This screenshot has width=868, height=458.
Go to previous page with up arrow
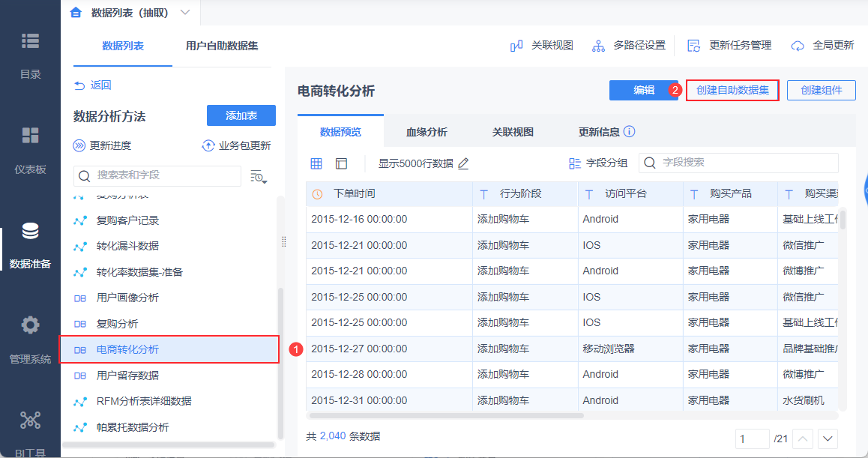pyautogui.click(x=803, y=439)
